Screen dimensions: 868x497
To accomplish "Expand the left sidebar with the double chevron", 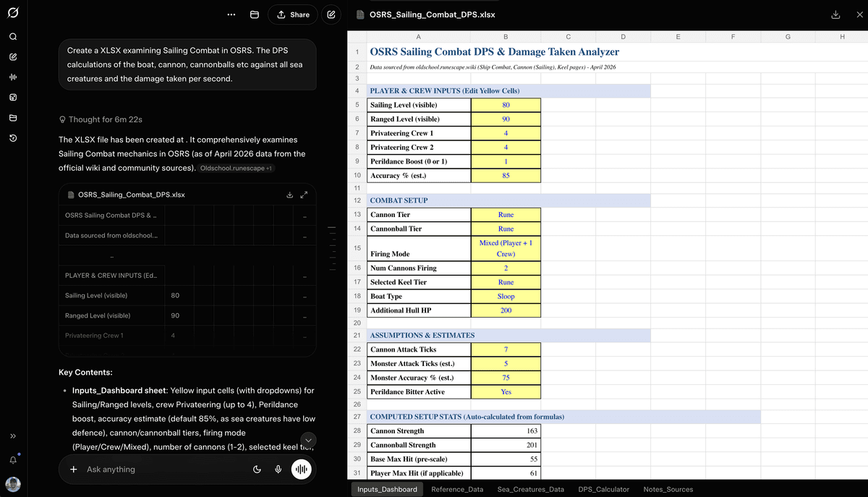I will 14,436.
